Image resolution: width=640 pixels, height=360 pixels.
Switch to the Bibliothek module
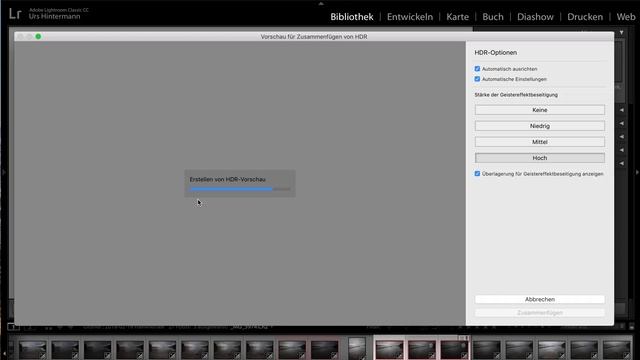351,17
